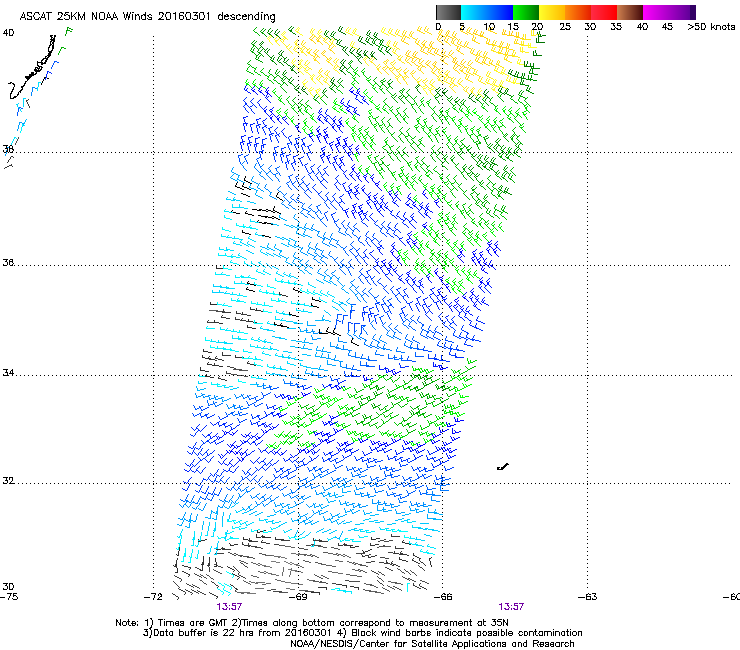Click the green 15-20 knots legend swatch

click(526, 12)
